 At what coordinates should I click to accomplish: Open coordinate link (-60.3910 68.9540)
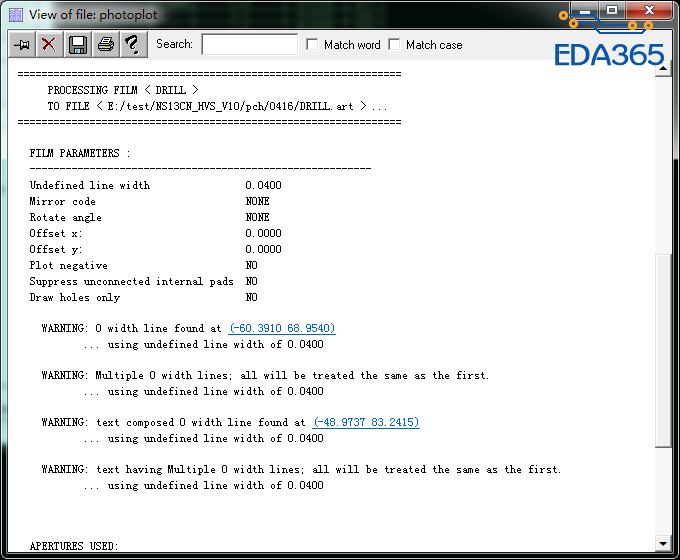click(x=282, y=328)
